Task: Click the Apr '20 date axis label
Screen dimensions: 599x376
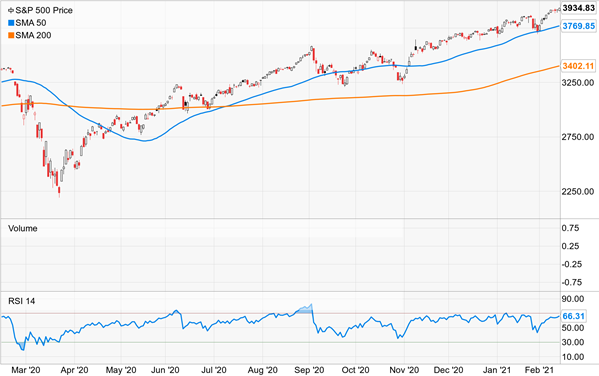Action: pyautogui.click(x=74, y=370)
